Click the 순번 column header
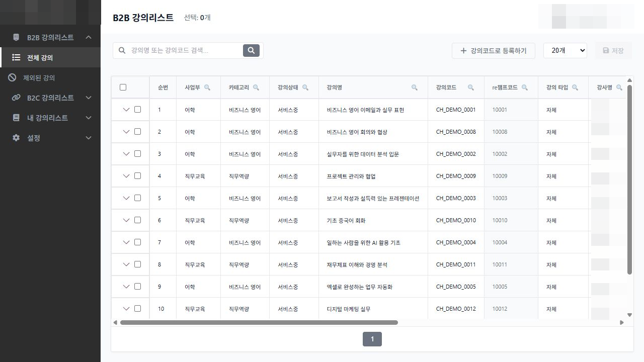Image resolution: width=644 pixels, height=362 pixels. [163, 87]
